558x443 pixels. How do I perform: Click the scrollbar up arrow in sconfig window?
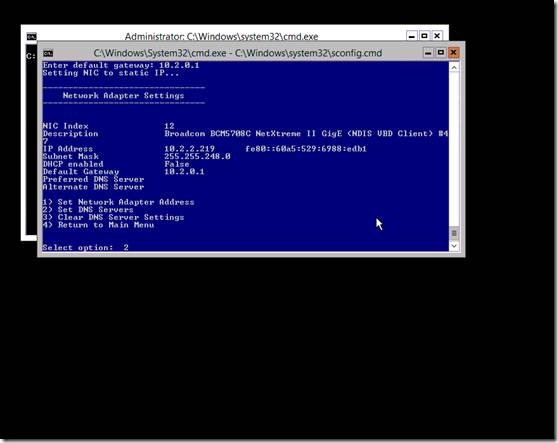[x=454, y=67]
